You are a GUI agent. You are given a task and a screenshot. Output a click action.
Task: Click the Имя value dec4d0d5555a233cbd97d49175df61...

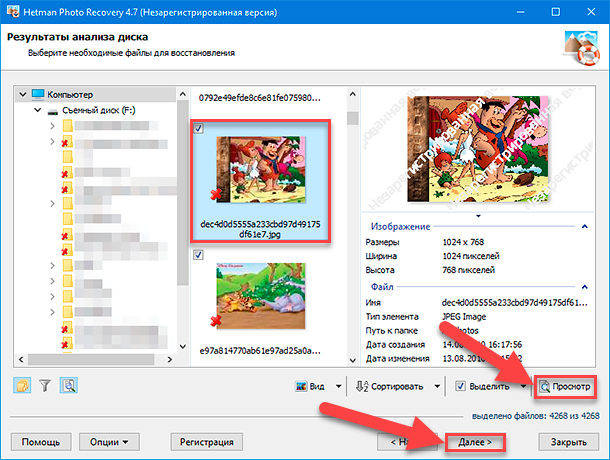click(x=514, y=303)
